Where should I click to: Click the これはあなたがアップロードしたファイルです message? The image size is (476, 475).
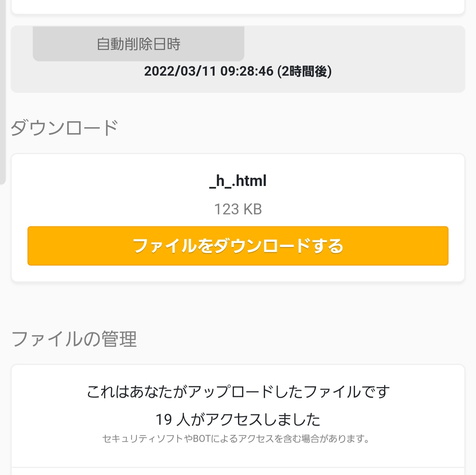[238, 392]
